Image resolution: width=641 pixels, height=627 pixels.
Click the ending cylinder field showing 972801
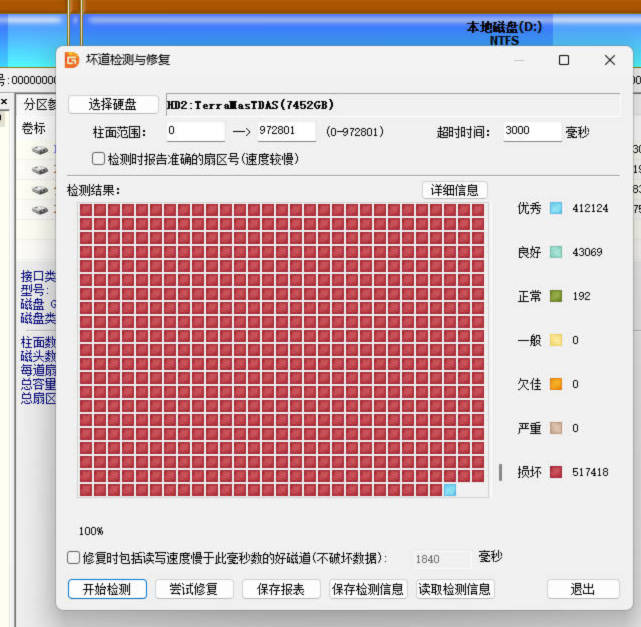point(286,131)
